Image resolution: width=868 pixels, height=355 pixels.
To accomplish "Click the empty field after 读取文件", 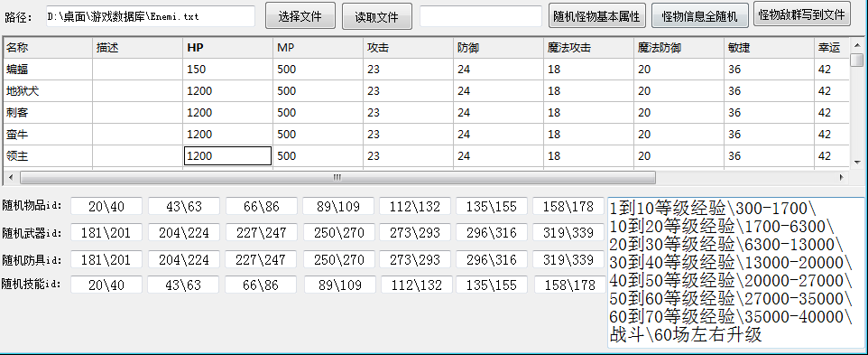I will [x=481, y=16].
